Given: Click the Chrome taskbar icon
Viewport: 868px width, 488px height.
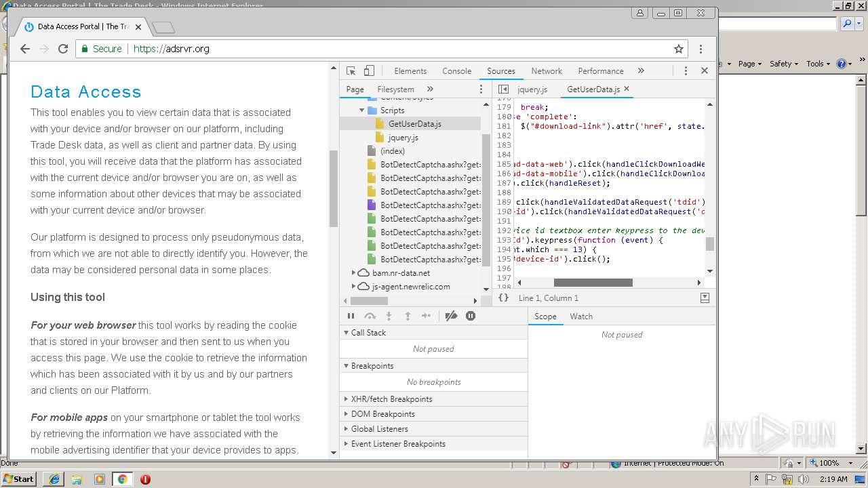Looking at the screenshot, I should tap(122, 479).
